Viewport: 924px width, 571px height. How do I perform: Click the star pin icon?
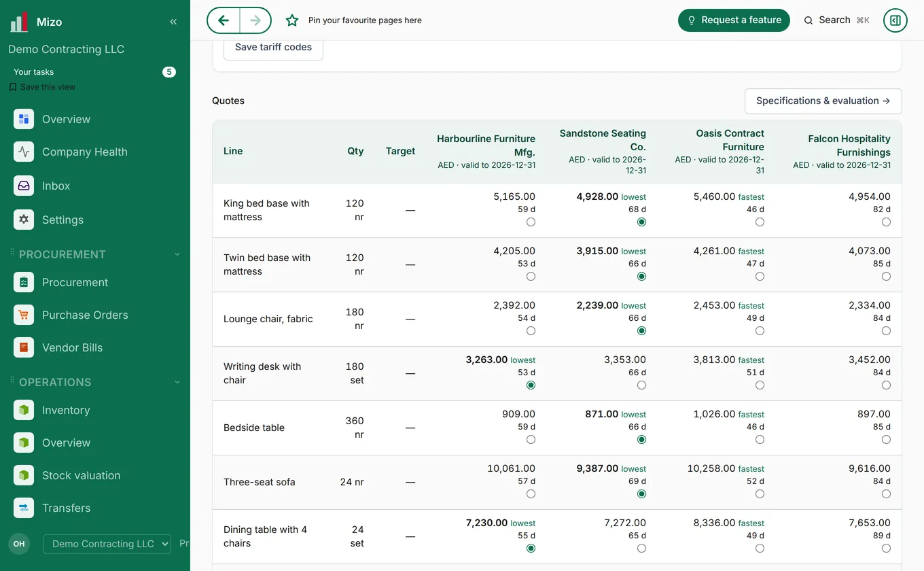(x=292, y=20)
